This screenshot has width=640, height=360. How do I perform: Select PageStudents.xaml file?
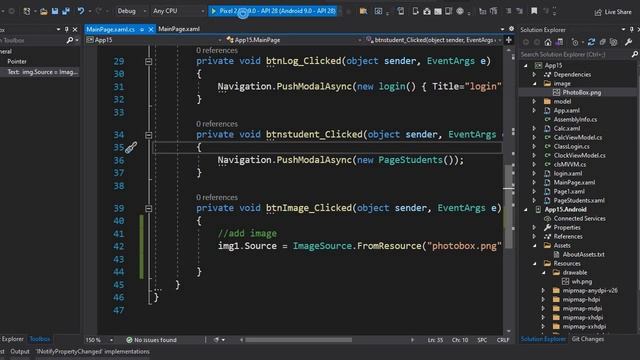tap(579, 200)
